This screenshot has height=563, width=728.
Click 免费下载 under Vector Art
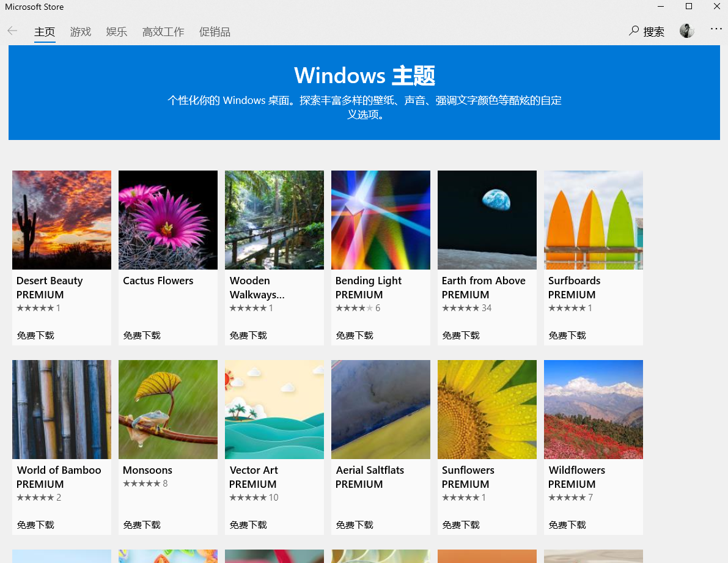coord(248,524)
